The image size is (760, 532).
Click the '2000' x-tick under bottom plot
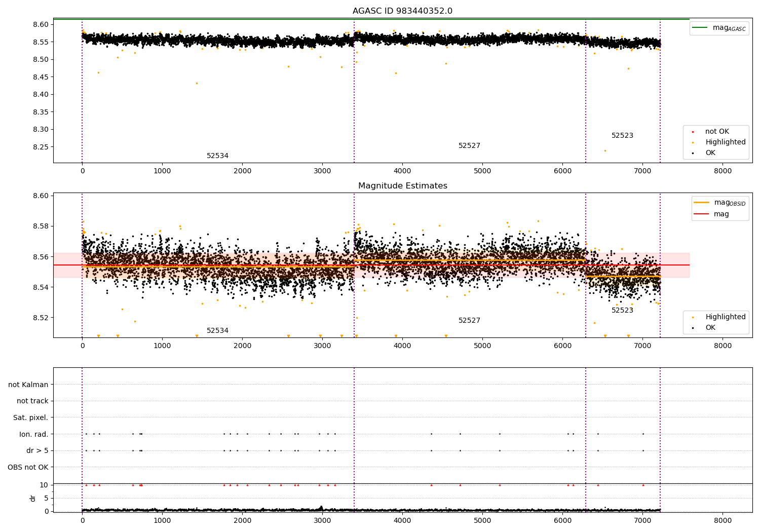click(242, 520)
